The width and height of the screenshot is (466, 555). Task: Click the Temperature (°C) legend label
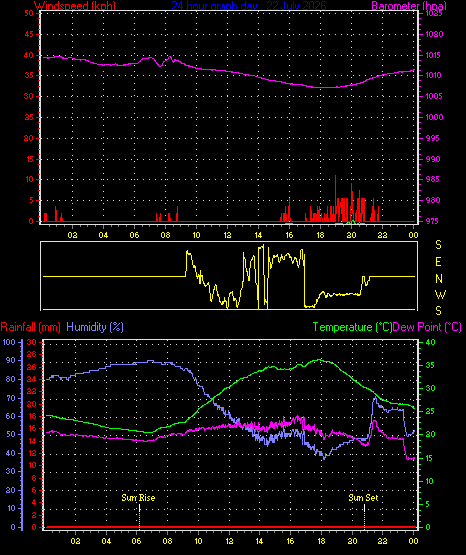tap(352, 327)
